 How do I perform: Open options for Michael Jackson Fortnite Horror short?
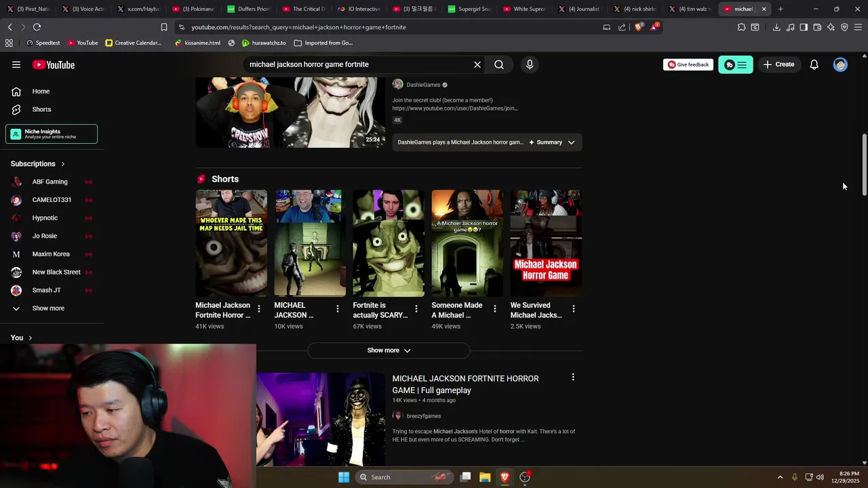pyautogui.click(x=258, y=309)
